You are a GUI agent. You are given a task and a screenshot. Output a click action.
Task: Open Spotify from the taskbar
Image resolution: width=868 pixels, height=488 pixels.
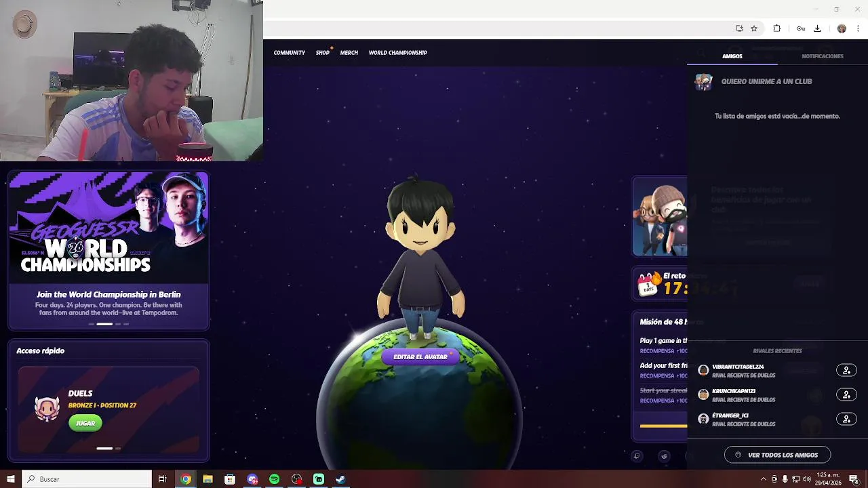274,479
